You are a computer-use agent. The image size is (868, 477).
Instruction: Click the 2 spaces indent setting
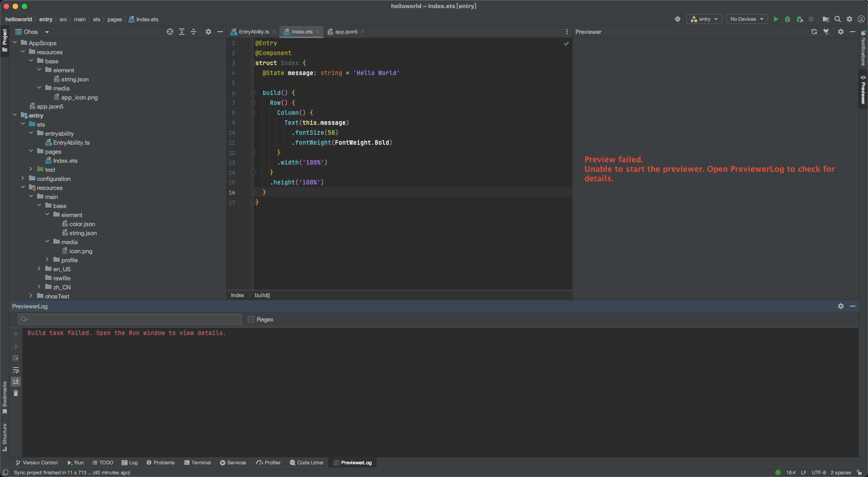pos(840,472)
